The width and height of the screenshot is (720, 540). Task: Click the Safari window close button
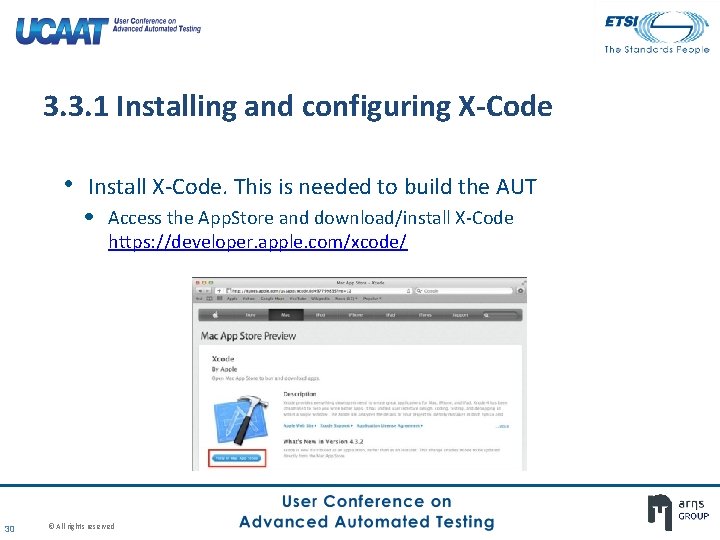[198, 282]
